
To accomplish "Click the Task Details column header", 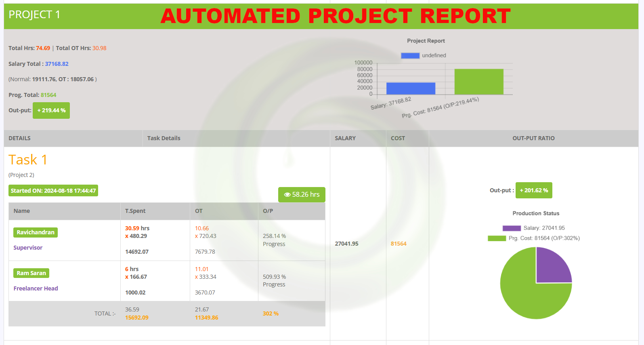I will pyautogui.click(x=164, y=138).
